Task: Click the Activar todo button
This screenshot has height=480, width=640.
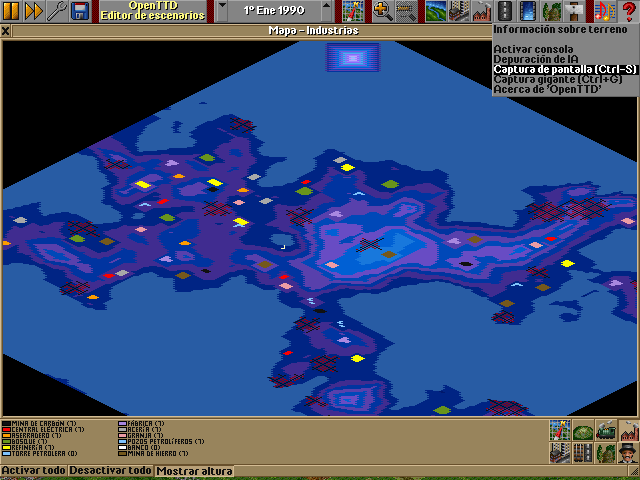Action: click(34, 470)
